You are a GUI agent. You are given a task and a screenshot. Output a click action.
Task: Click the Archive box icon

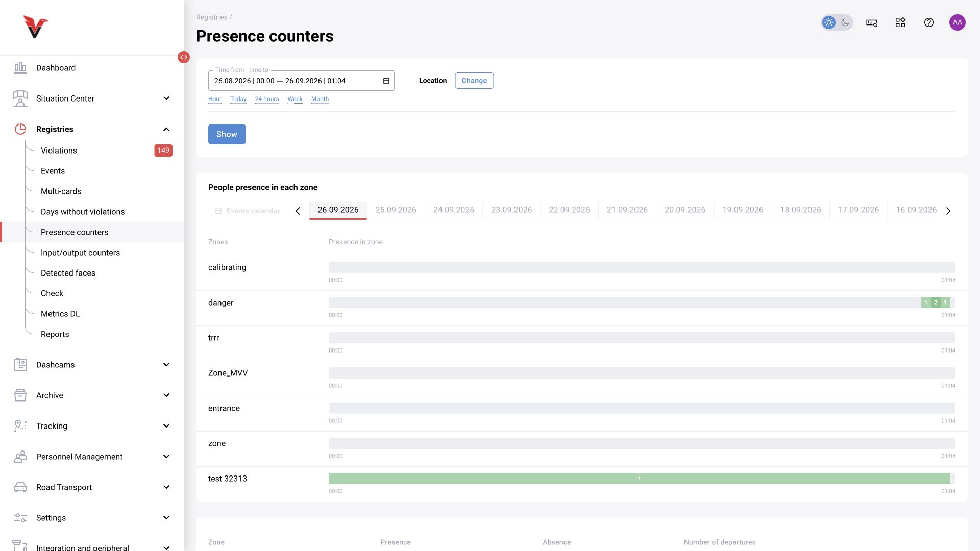coord(20,395)
